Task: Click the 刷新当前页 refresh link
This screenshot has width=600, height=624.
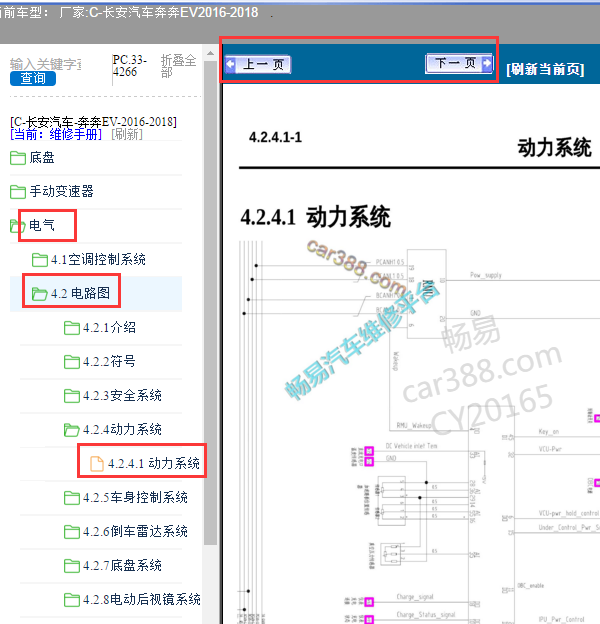Action: pos(545,70)
